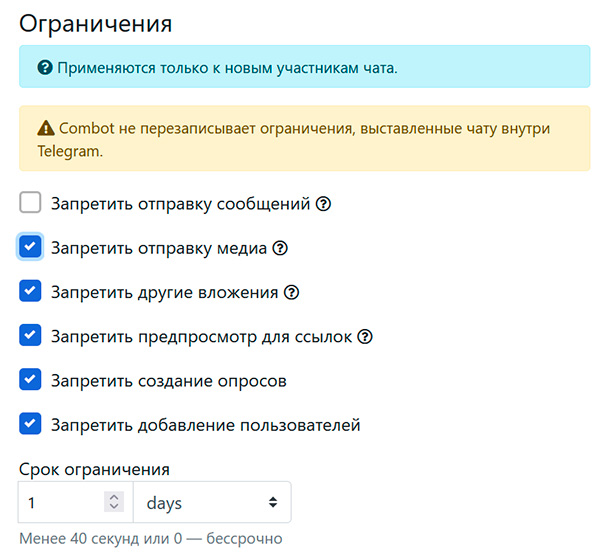This screenshot has width=600, height=557.
Task: Click the 'Запретить отправку медиа' label text
Action: click(159, 248)
